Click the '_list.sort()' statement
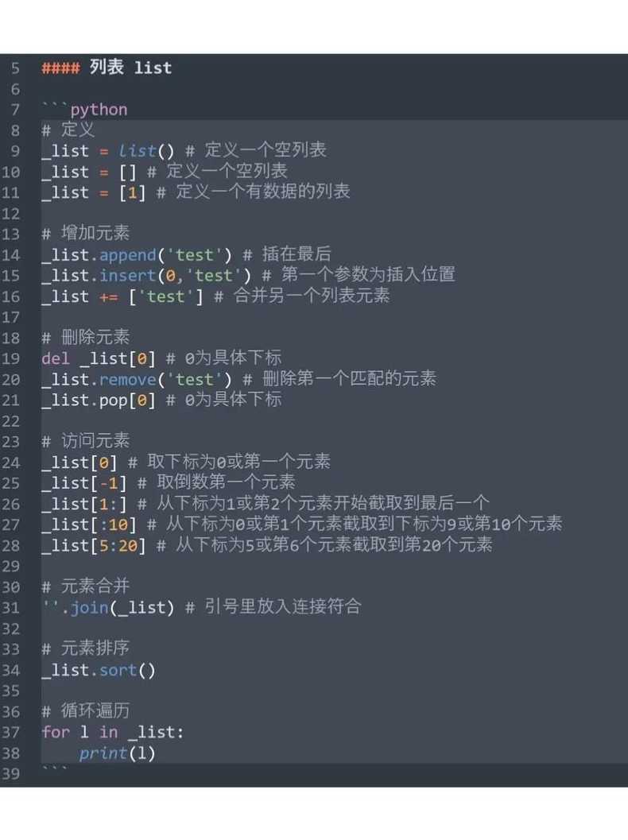Image resolution: width=628 pixels, height=840 pixels. pyautogui.click(x=99, y=670)
